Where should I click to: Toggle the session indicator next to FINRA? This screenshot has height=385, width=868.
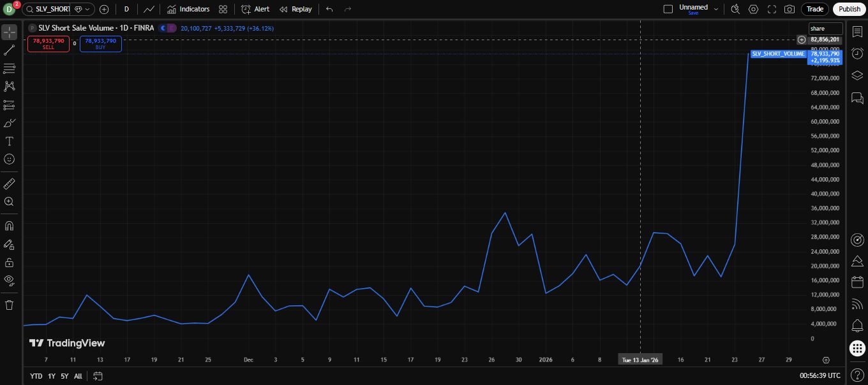click(168, 28)
